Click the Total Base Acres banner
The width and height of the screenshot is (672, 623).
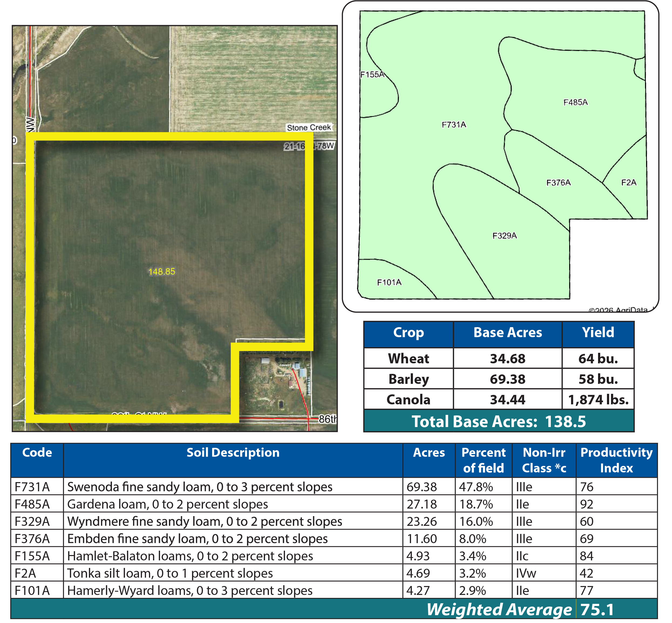[498, 421]
